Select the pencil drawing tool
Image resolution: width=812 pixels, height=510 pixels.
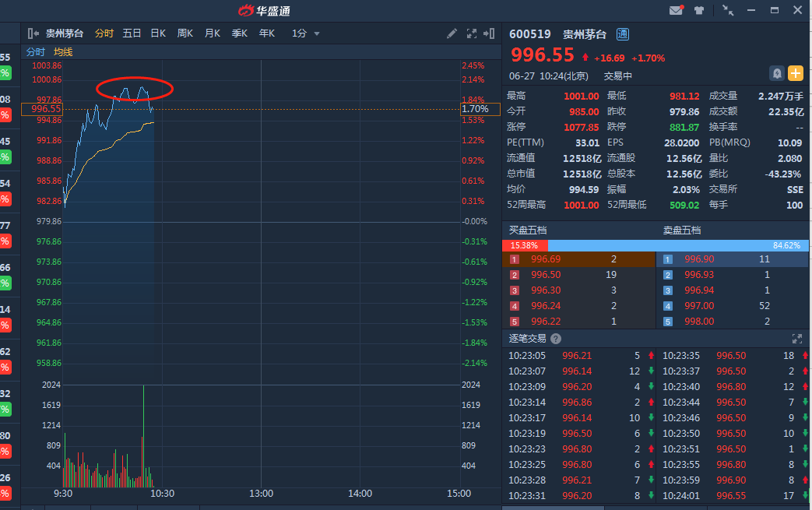coord(452,33)
